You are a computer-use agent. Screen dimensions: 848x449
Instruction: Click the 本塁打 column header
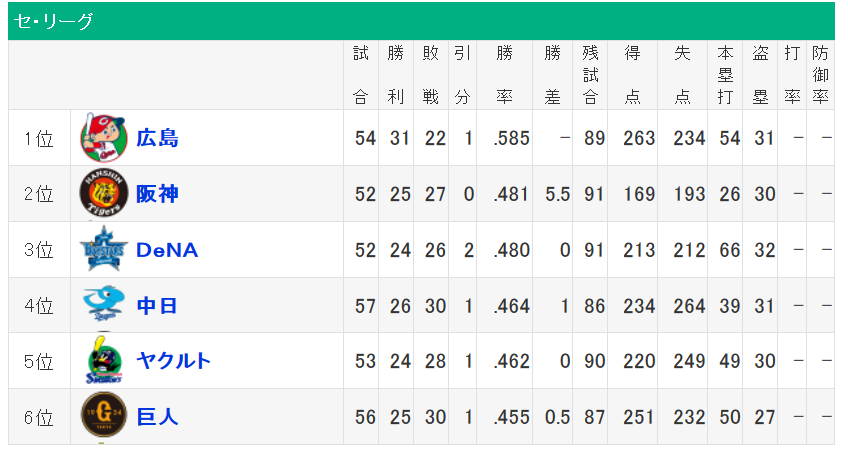(x=726, y=75)
